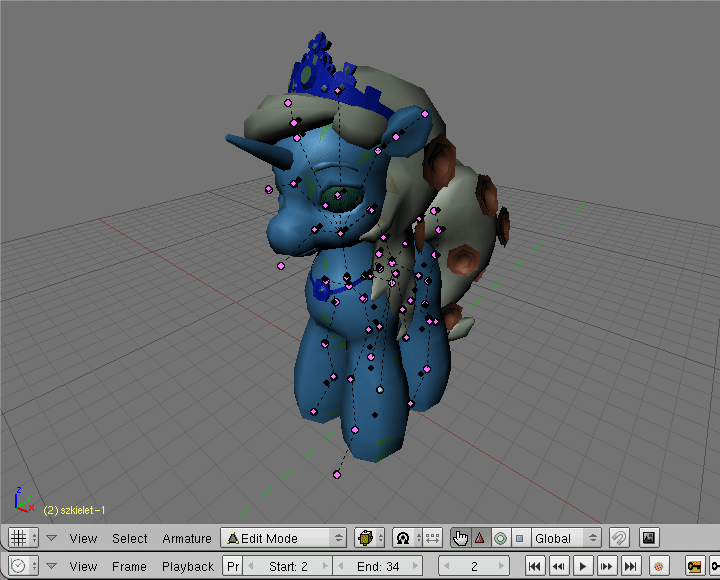This screenshot has height=580, width=720.
Task: Enable the scale manipulator square
Action: [x=519, y=538]
